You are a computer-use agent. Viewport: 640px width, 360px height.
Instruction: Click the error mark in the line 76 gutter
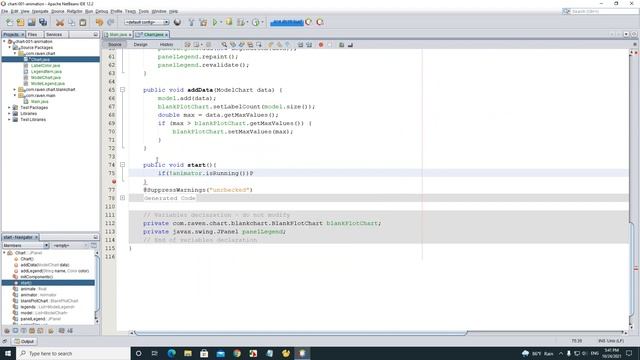(114, 181)
